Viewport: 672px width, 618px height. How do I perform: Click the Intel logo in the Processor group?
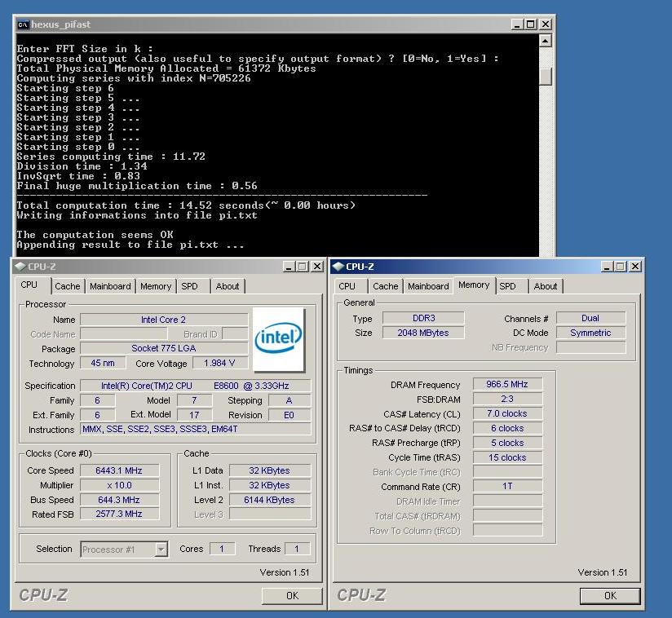coord(279,338)
